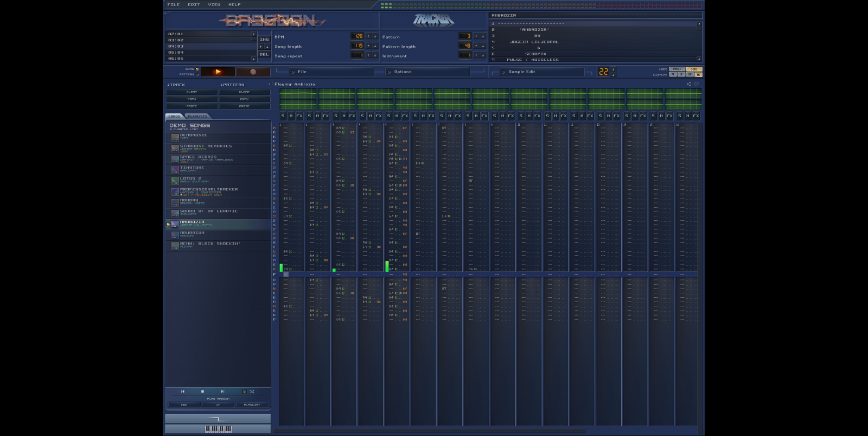Skip to the next demo song
This screenshot has height=436, width=868.
click(222, 392)
